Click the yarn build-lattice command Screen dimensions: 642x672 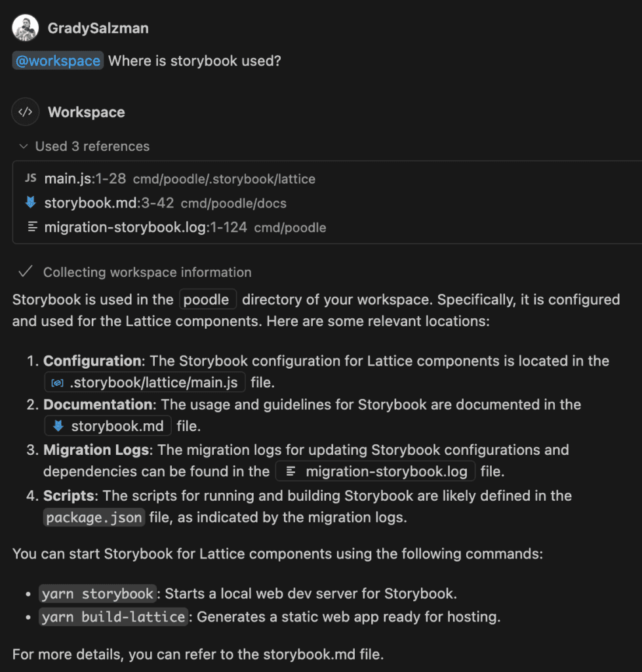[114, 617]
